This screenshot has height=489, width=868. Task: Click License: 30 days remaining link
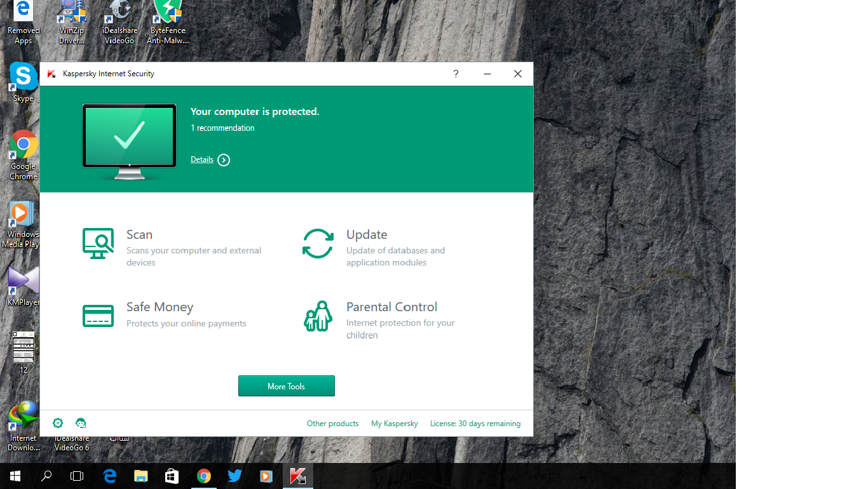point(475,424)
